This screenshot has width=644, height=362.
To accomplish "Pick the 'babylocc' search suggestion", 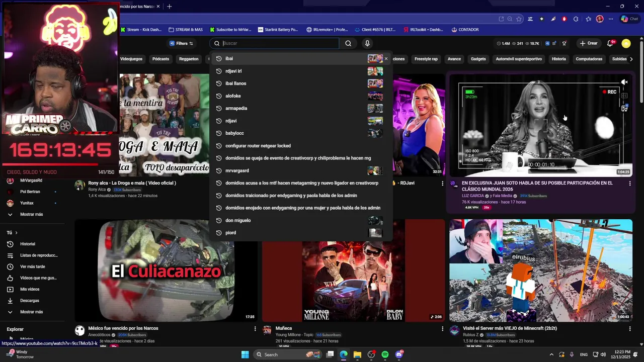I will coord(300,133).
